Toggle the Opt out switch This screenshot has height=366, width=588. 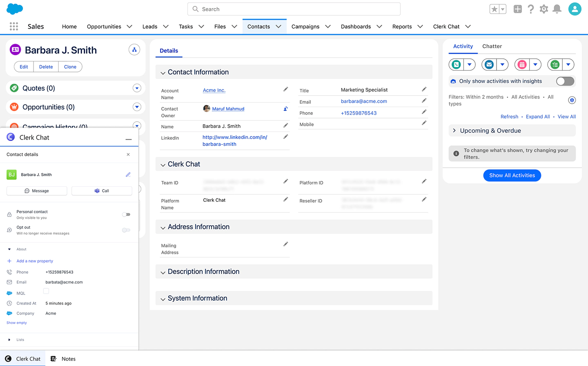click(x=126, y=230)
